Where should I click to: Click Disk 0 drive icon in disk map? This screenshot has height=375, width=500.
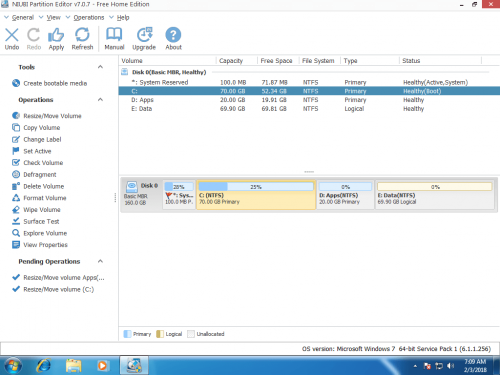coord(132,186)
